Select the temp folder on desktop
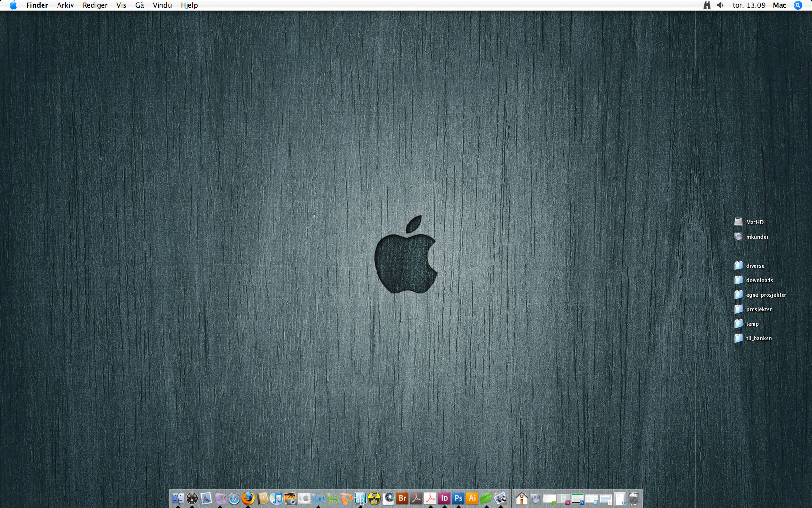This screenshot has width=812, height=508. point(747,324)
